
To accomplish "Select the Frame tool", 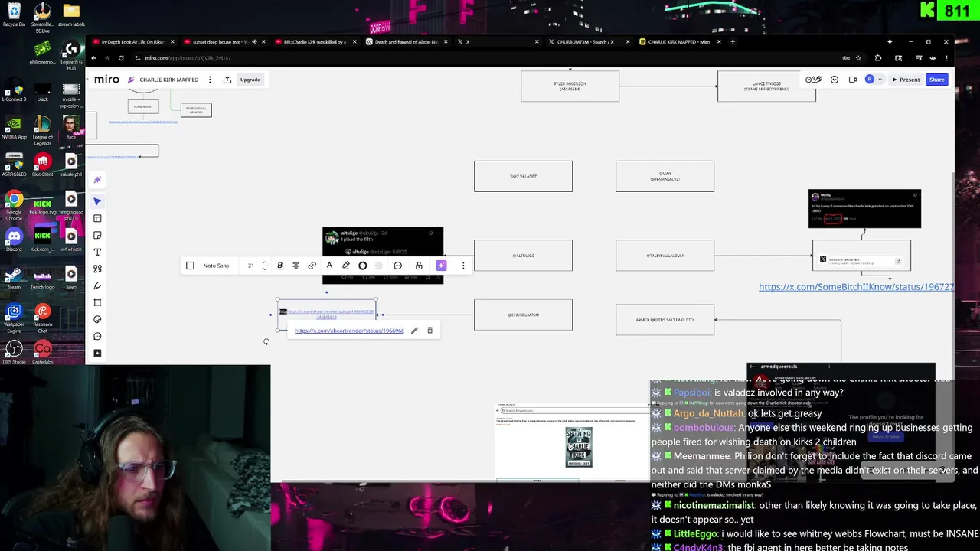I will click(x=97, y=302).
